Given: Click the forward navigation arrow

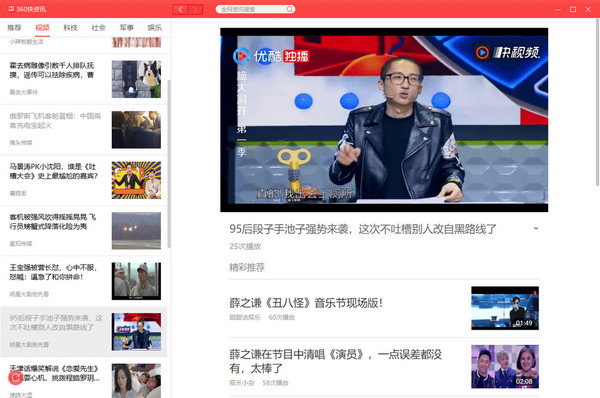Looking at the screenshot, I should (195, 9).
